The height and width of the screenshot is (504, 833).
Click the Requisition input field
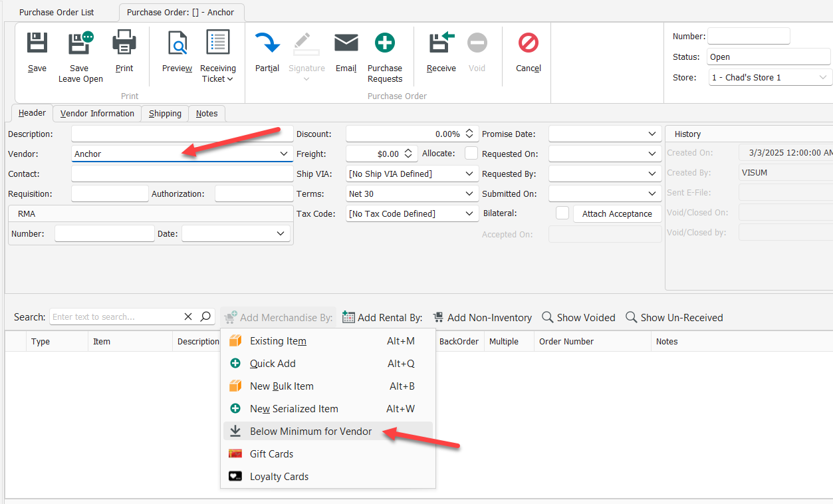(x=110, y=193)
